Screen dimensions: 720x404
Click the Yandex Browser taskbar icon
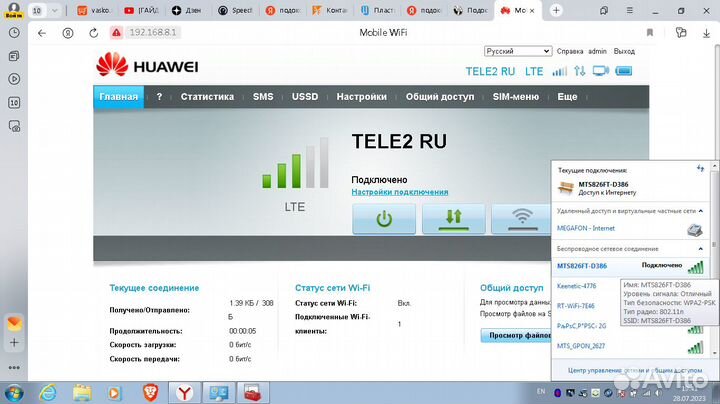[x=184, y=393]
